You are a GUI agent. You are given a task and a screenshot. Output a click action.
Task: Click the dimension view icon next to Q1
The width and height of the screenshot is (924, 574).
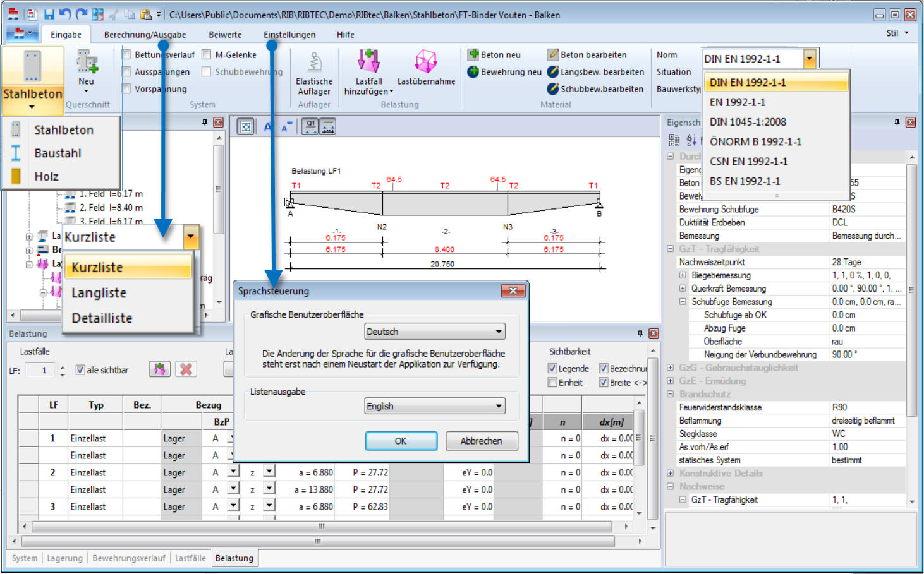(x=328, y=127)
